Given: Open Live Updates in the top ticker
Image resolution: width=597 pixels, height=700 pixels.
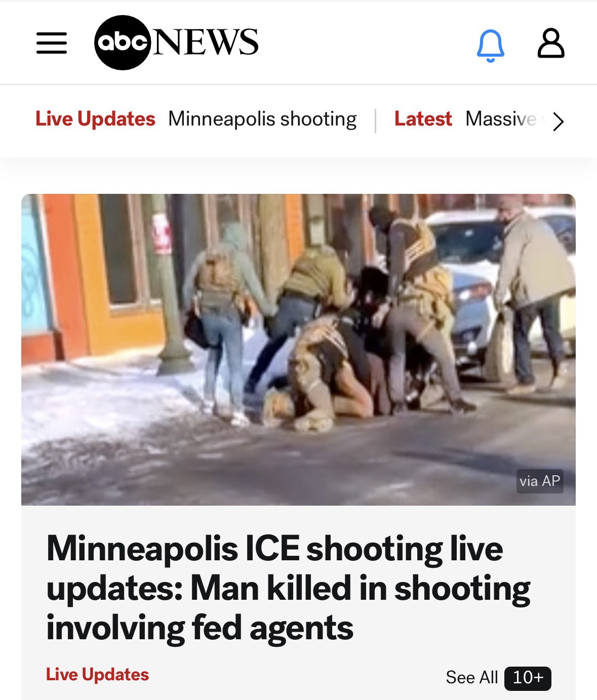Looking at the screenshot, I should [95, 119].
